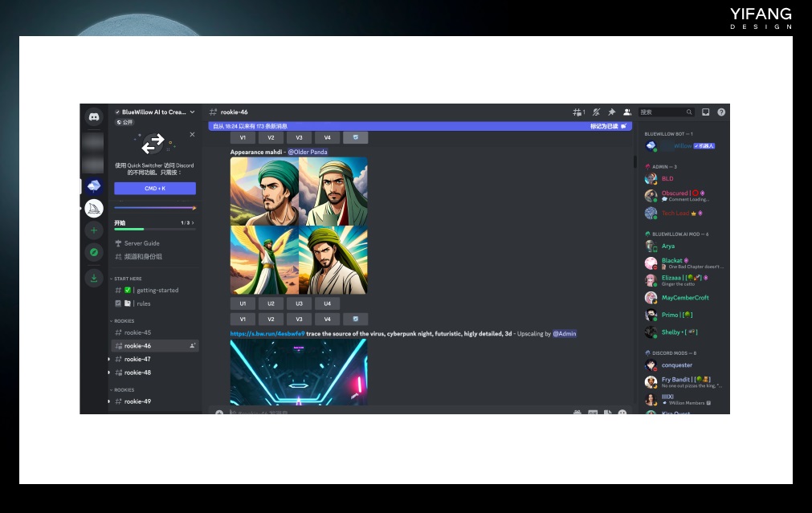Image resolution: width=812 pixels, height=513 pixels.
Task: Select the BlueWillow server icon in sidebar
Action: [x=94, y=185]
